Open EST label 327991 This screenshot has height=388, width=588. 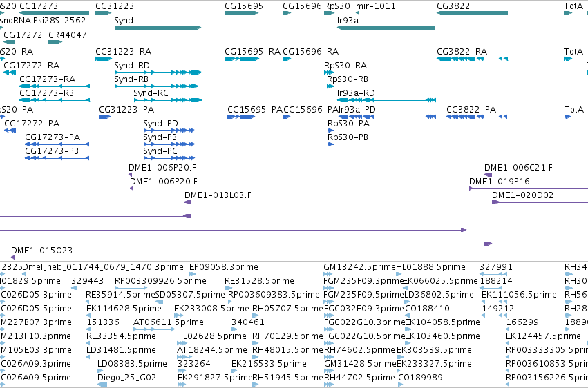pyautogui.click(x=495, y=267)
